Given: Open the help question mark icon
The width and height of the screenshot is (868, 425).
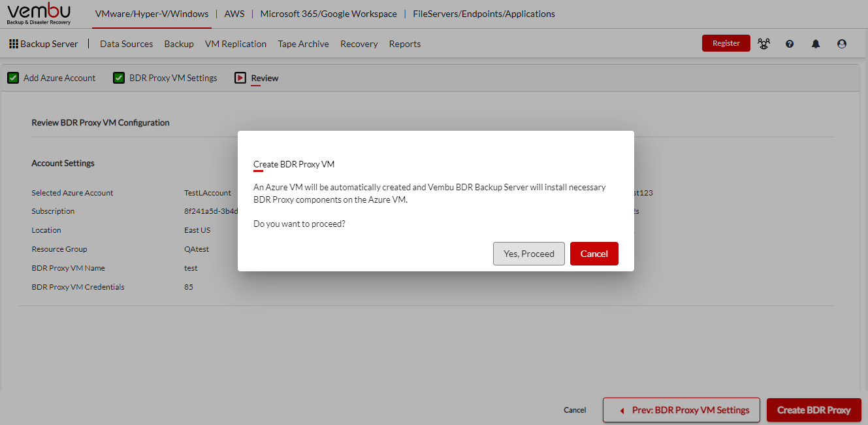Looking at the screenshot, I should [x=790, y=44].
